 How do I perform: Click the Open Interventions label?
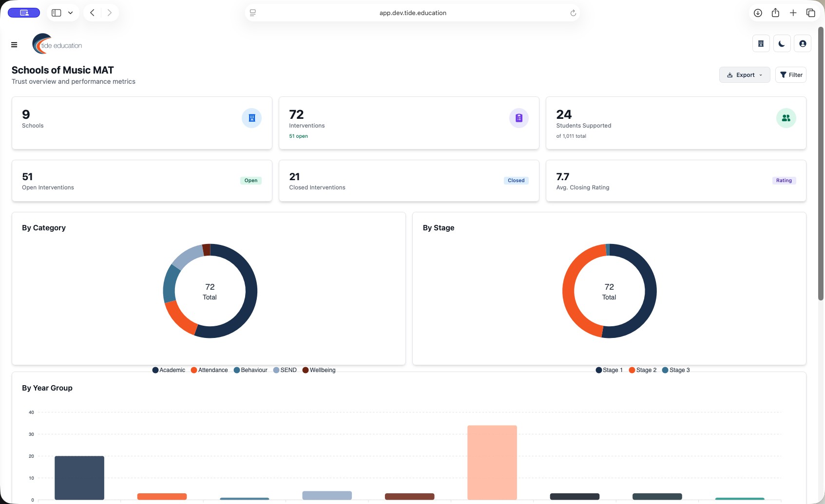48,187
